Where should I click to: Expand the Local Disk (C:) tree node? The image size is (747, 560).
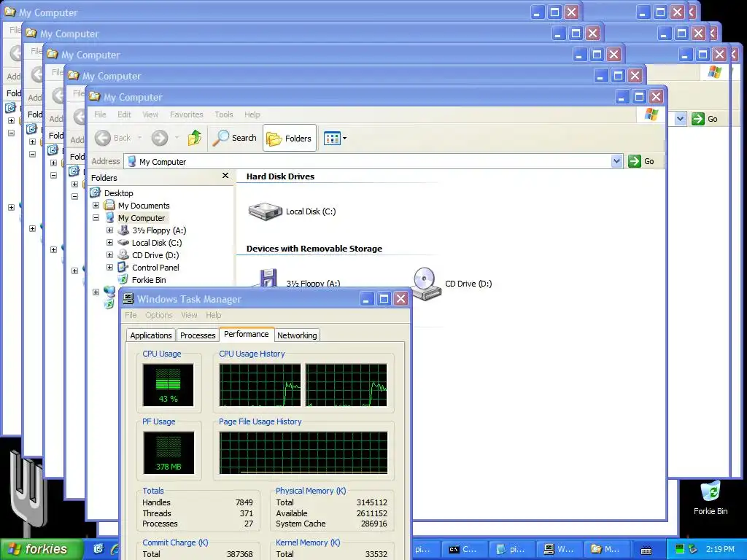(x=109, y=242)
